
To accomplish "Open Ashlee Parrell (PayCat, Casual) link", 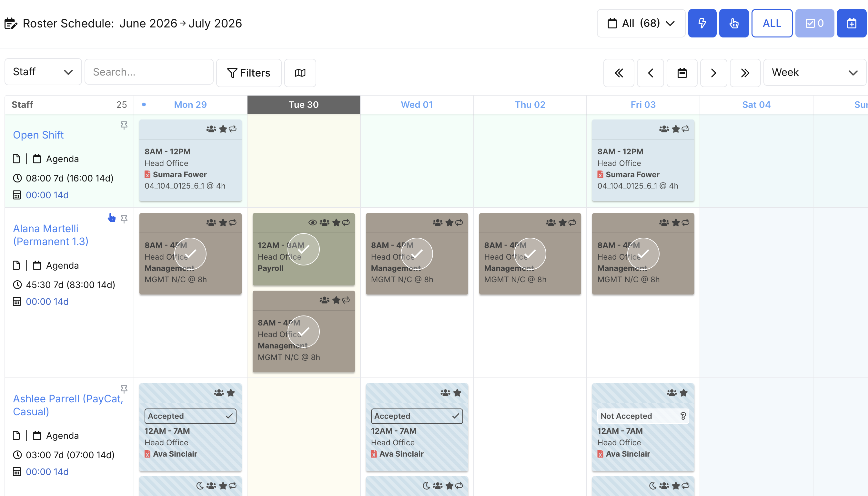I will click(x=68, y=405).
